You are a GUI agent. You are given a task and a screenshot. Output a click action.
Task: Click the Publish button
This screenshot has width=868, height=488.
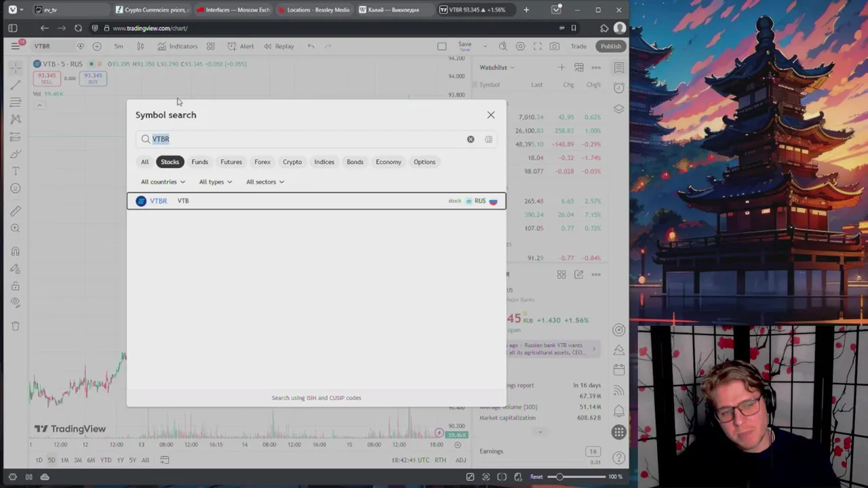tap(610, 46)
